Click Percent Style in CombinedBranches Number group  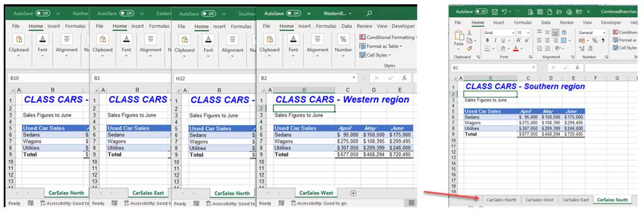coord(595,40)
